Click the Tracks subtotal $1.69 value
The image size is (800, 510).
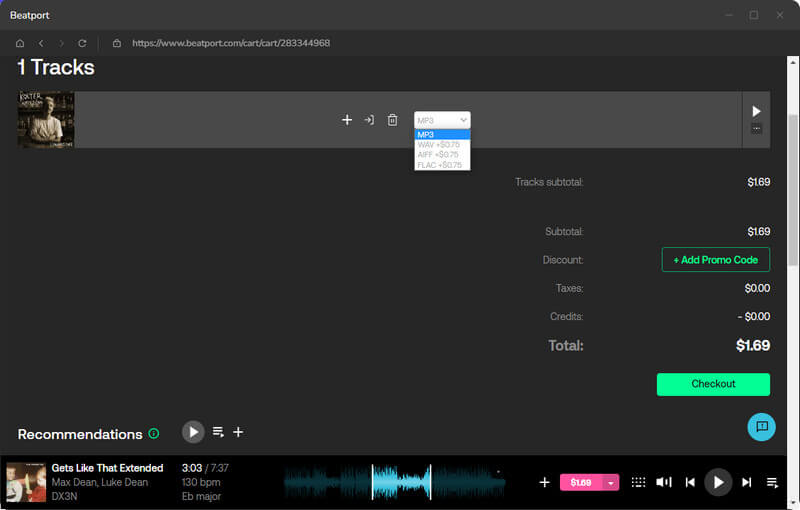pyautogui.click(x=759, y=182)
